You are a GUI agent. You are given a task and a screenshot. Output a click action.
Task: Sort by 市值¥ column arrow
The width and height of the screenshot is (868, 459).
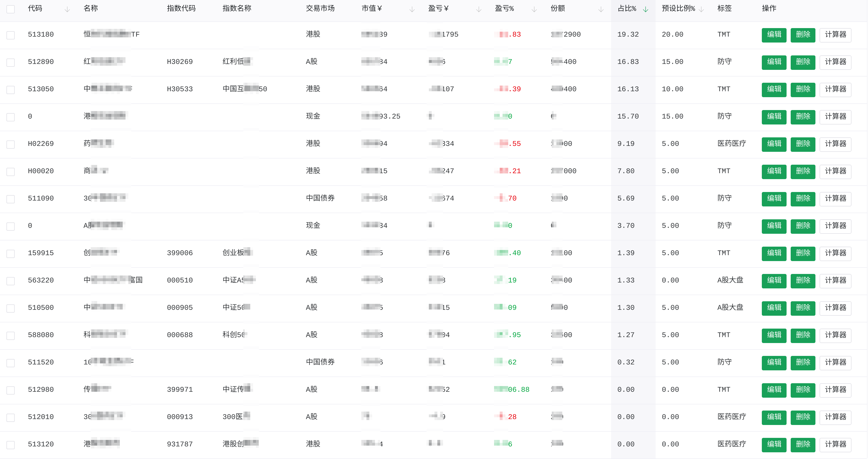pos(412,9)
